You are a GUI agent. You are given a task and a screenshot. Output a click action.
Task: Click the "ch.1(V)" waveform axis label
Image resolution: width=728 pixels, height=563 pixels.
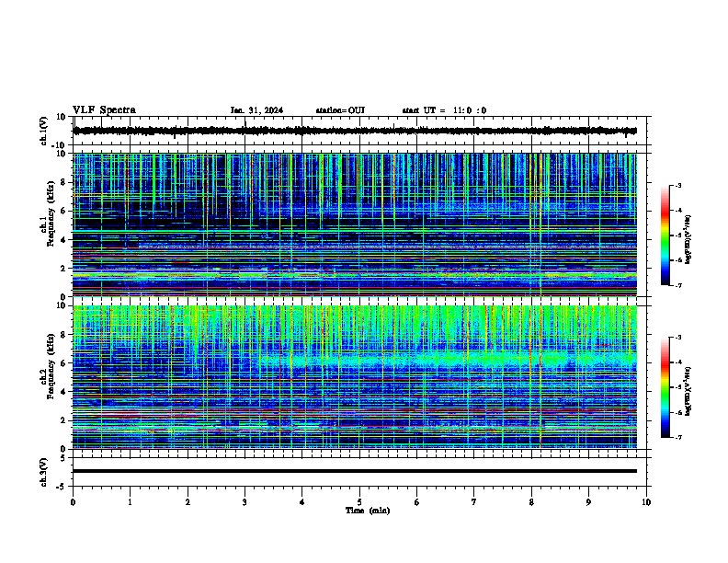pos(43,131)
